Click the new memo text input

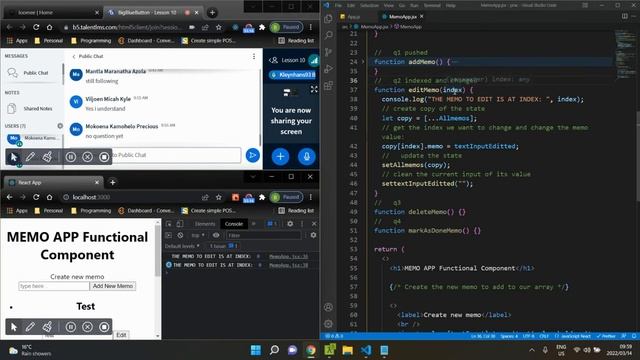[54, 286]
